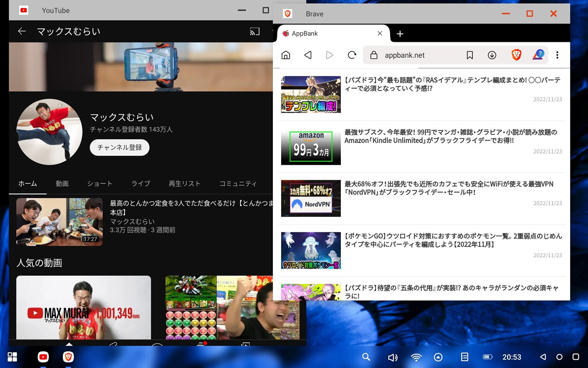Open the 最高のとんかつ定食 video title
This screenshot has width=588, height=368.
tap(192, 207)
